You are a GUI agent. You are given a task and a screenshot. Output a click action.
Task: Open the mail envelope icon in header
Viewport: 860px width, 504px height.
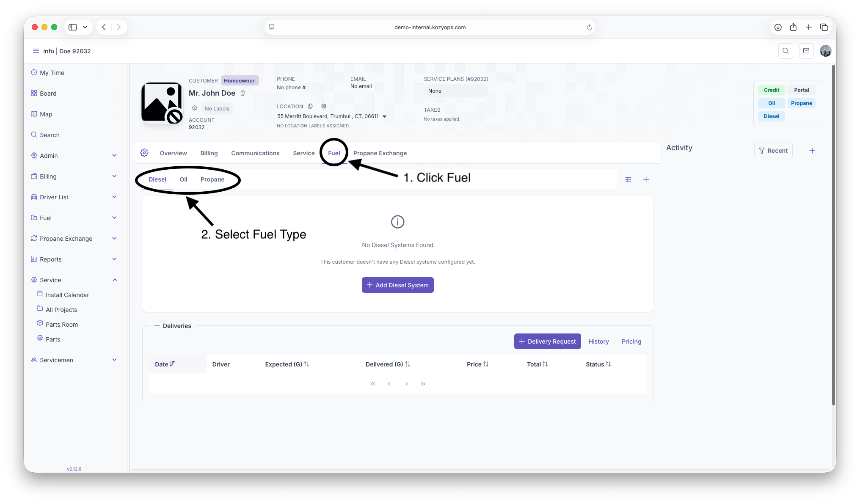coord(806,51)
